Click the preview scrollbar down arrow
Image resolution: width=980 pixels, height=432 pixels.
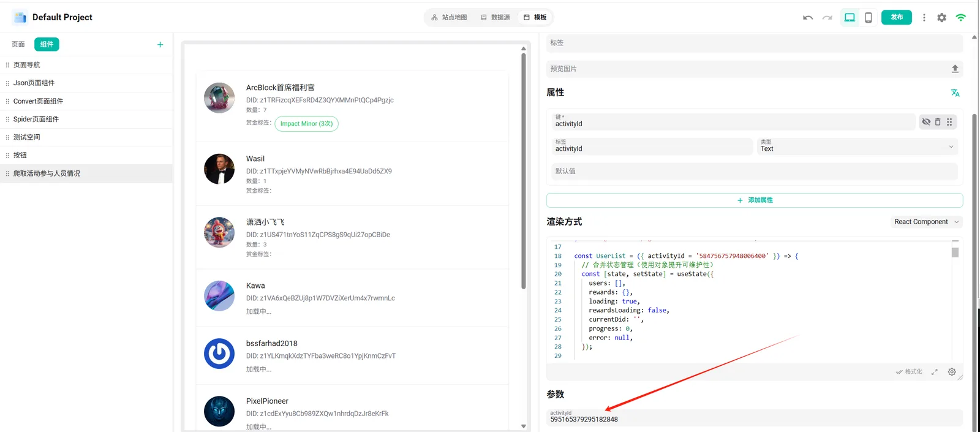[x=524, y=426]
